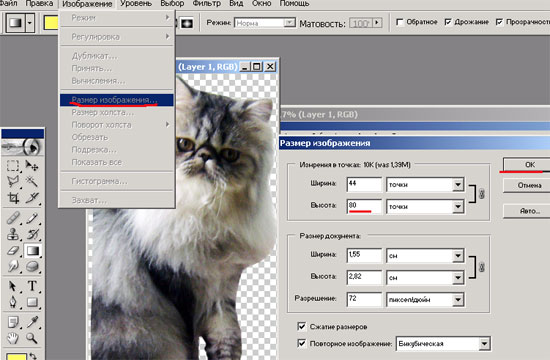This screenshot has width=550, height=360.
Task: Select the Rectangular Marquee tool
Action: 13,165
